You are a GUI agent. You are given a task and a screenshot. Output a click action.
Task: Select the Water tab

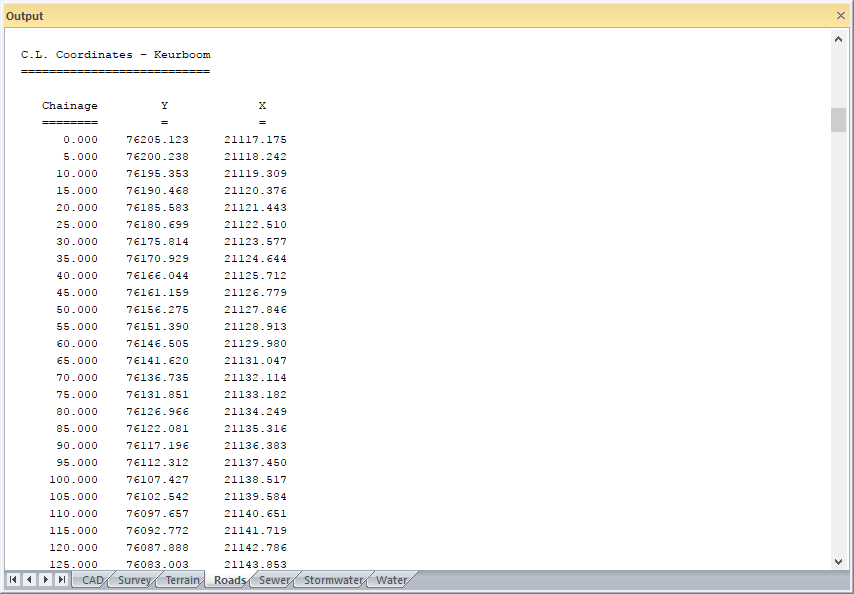tap(391, 580)
